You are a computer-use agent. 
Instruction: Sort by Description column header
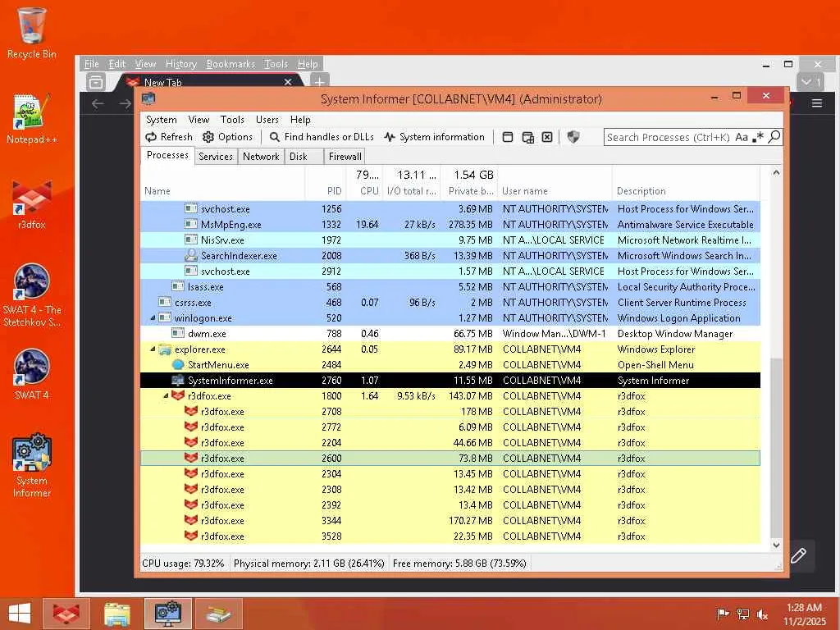tap(686, 183)
